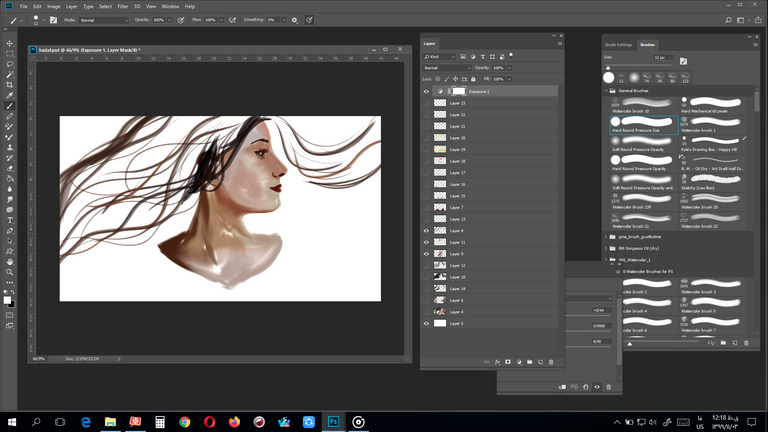Open smoothing options gear icon
This screenshot has width=768, height=432.
pos(294,20)
